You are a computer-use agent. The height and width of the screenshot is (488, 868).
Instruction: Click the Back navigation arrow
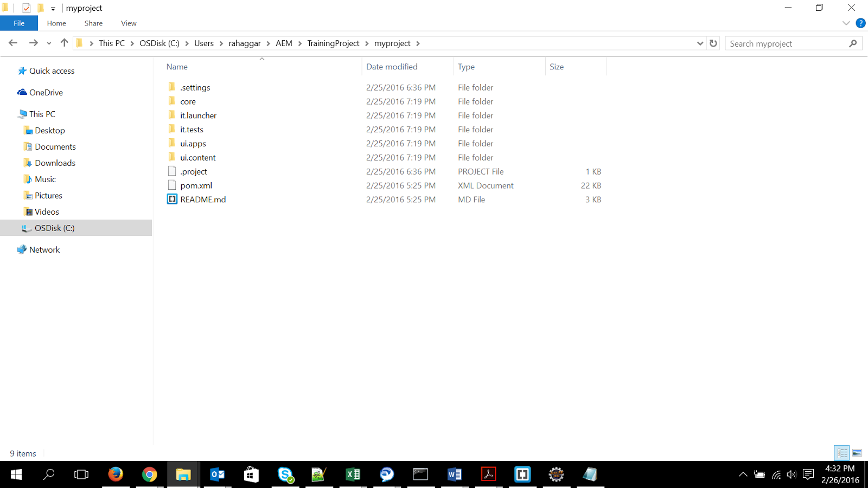coord(13,43)
